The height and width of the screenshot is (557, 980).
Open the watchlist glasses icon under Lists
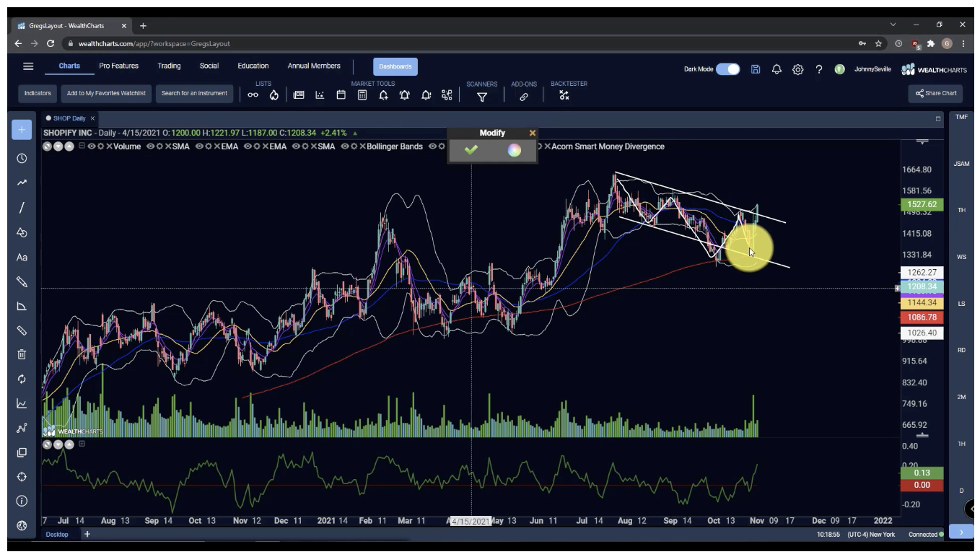tap(253, 95)
